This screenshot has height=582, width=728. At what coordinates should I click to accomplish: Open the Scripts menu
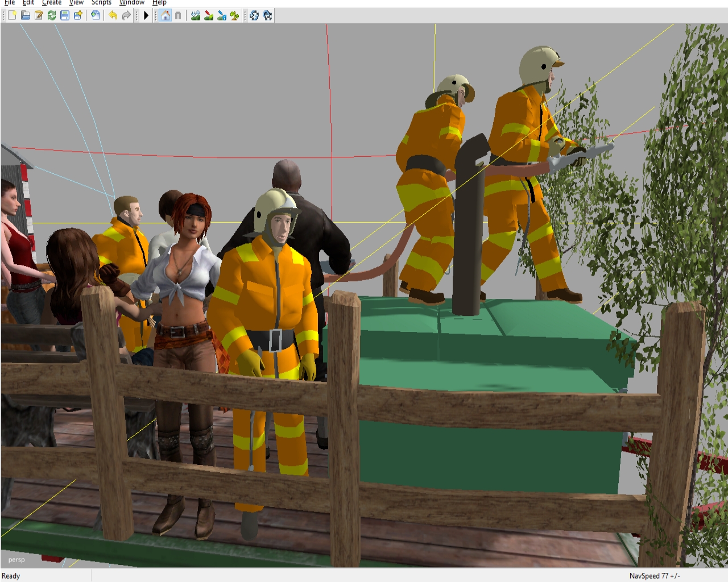tap(101, 3)
